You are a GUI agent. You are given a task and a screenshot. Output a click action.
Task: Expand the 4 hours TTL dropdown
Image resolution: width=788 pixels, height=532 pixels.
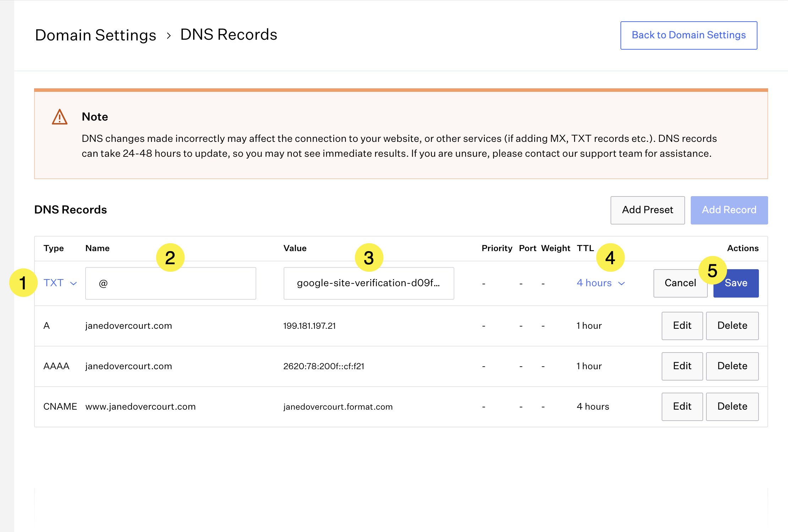(x=601, y=283)
